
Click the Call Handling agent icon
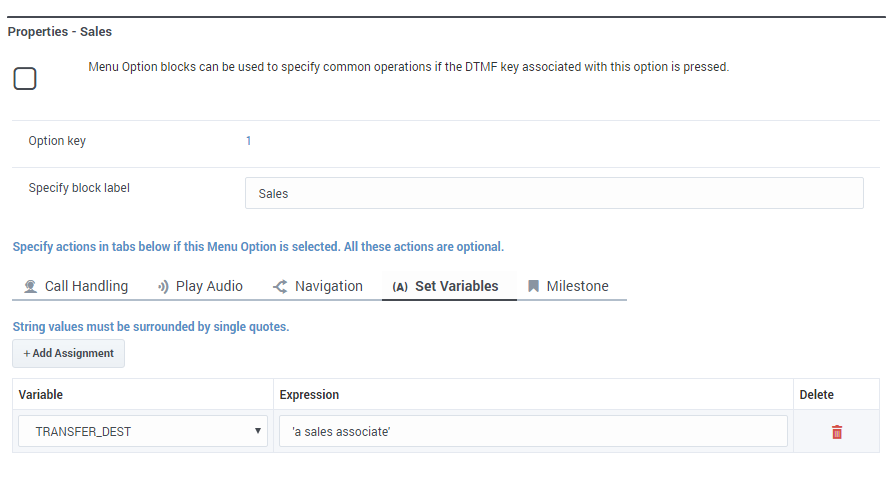click(31, 286)
